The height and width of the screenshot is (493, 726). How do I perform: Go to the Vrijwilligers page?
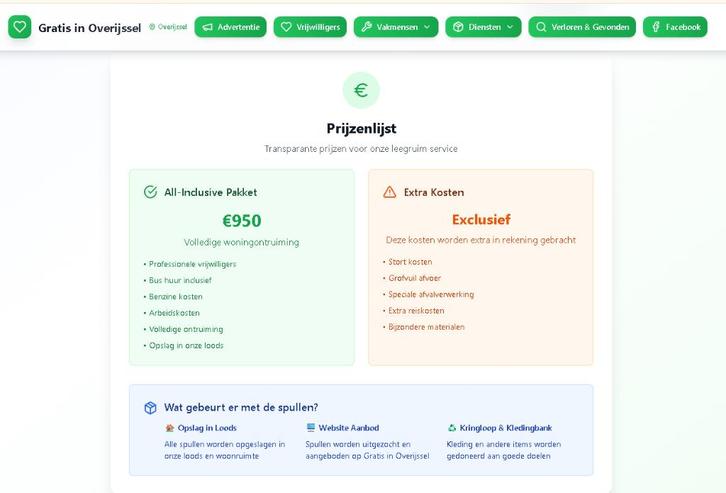[310, 27]
